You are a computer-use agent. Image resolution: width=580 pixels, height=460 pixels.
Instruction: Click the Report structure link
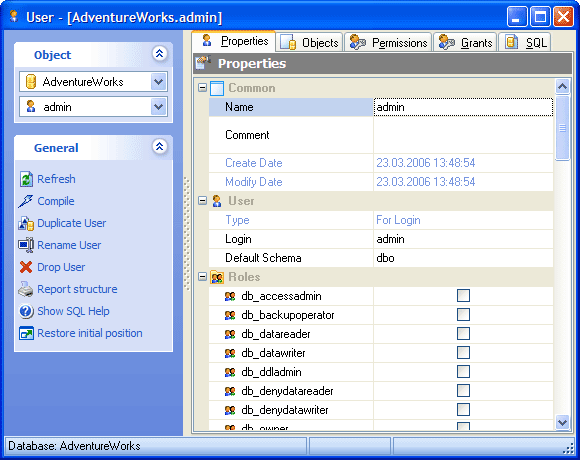coord(77,289)
